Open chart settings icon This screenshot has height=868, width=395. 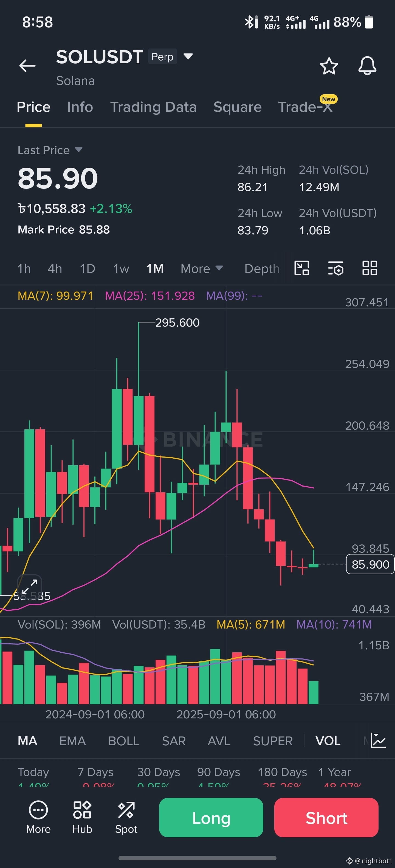point(336,268)
